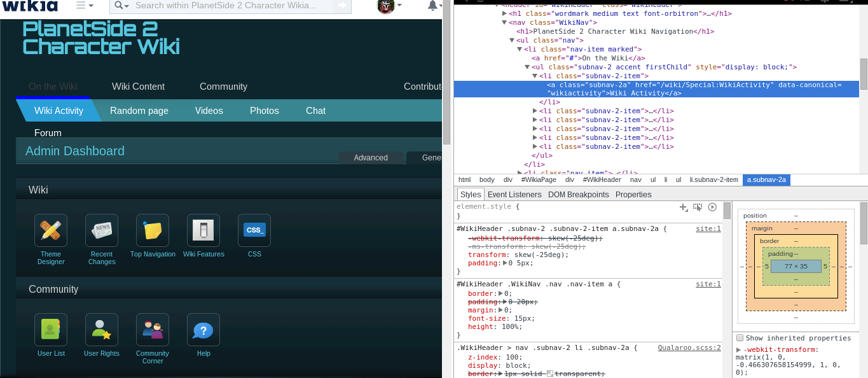The height and width of the screenshot is (378, 868).
Task: Click the z-index: 100 declaration
Action: 495,358
